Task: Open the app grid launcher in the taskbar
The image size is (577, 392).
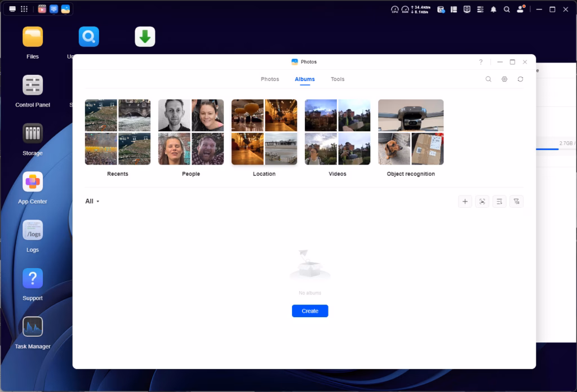Action: click(x=24, y=10)
